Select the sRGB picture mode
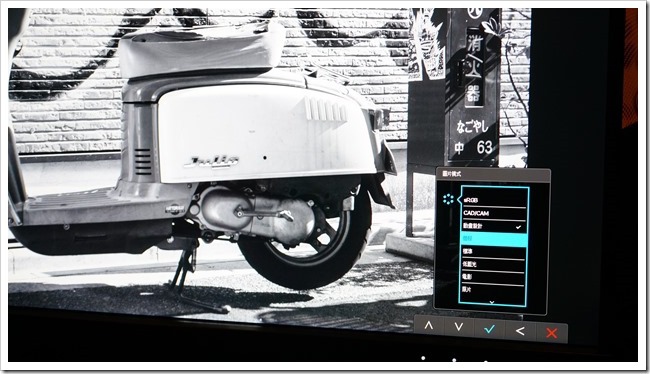Image resolution: width=650 pixels, height=374 pixels. point(494,200)
